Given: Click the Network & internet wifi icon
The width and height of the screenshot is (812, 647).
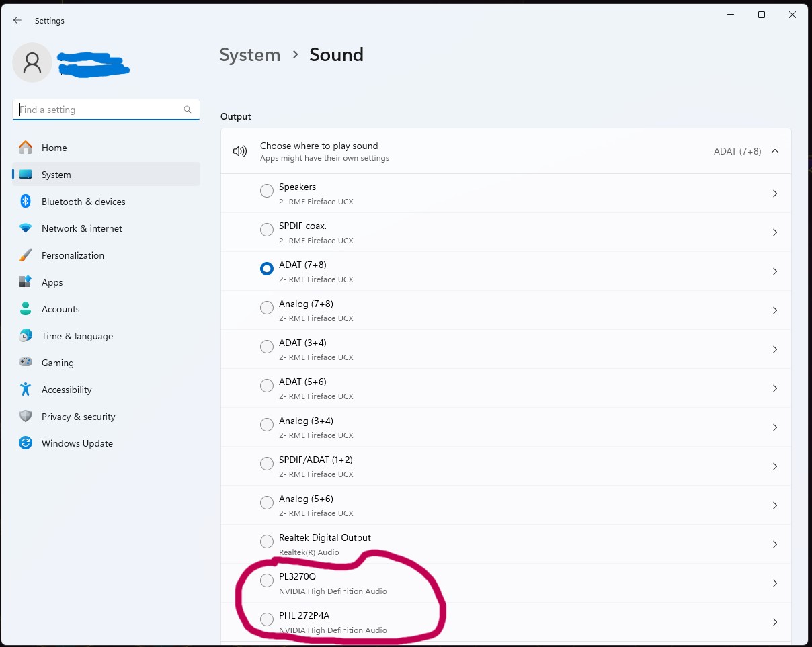Looking at the screenshot, I should point(26,228).
